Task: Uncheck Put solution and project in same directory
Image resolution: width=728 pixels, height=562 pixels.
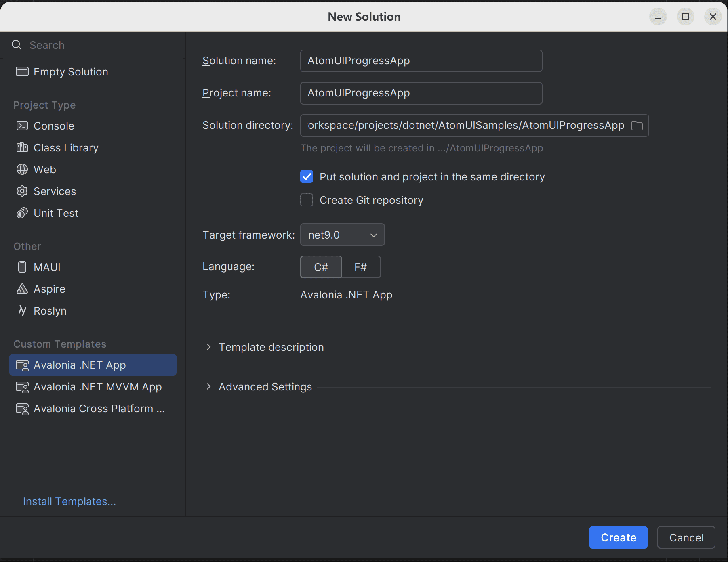Action: pyautogui.click(x=307, y=177)
